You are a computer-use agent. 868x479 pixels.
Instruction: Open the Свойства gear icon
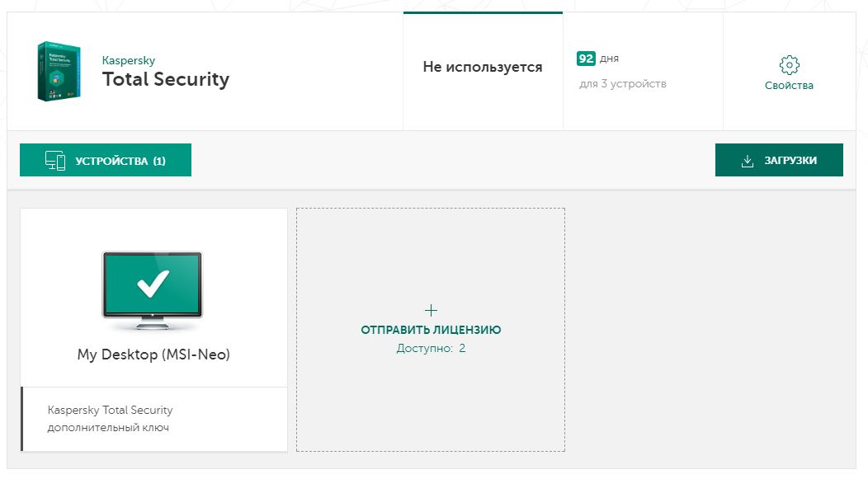(789, 65)
